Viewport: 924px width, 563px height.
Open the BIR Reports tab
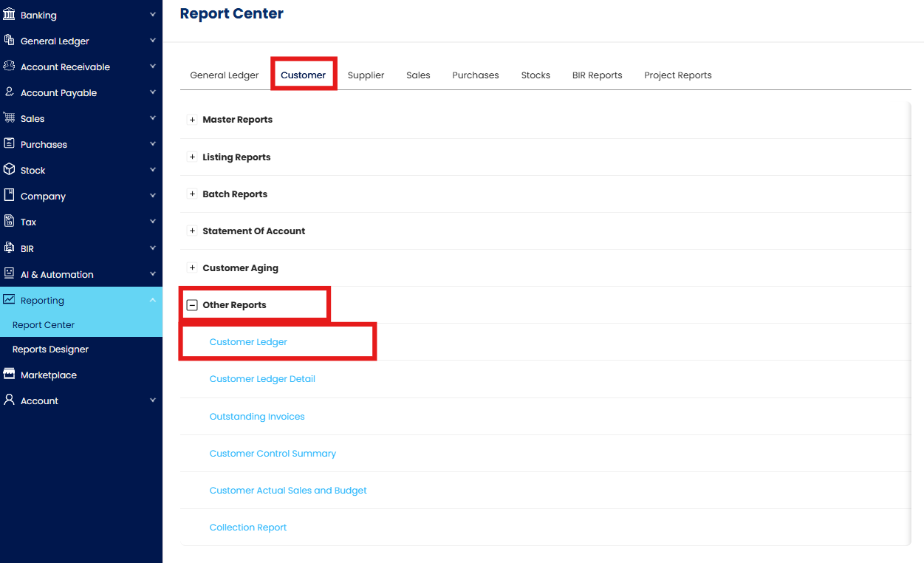[598, 75]
